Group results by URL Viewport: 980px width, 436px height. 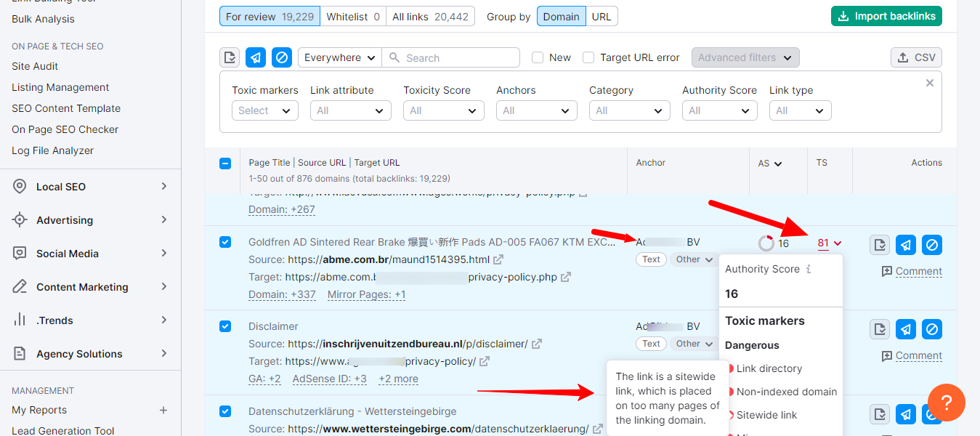(x=602, y=16)
